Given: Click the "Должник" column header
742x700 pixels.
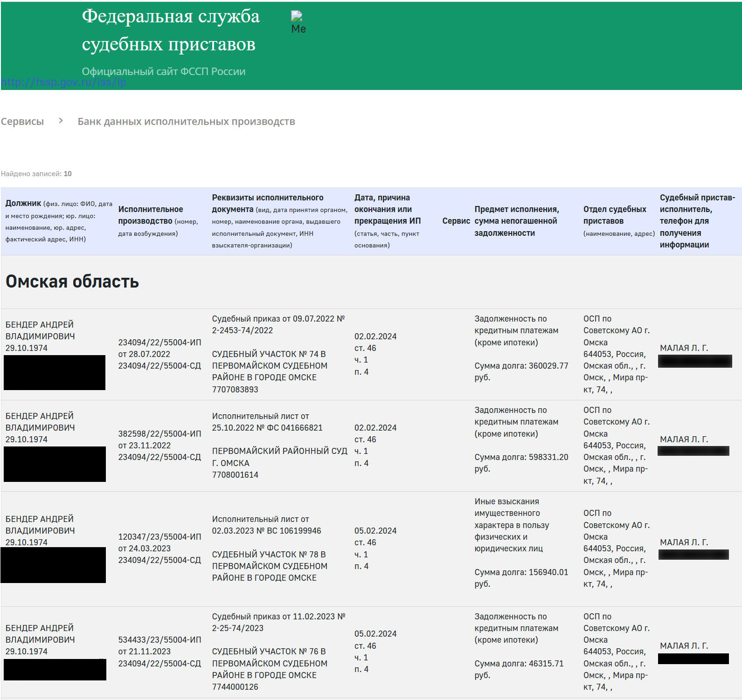Looking at the screenshot, I should point(59,221).
